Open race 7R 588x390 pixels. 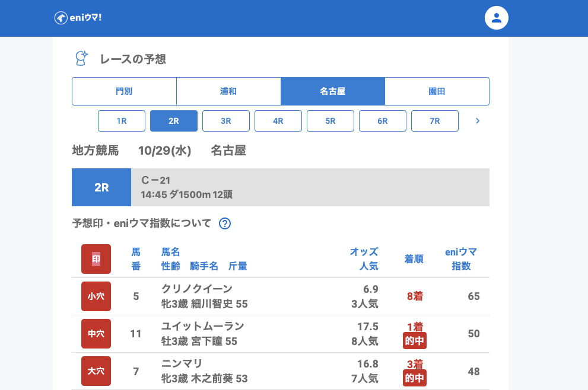tap(435, 121)
